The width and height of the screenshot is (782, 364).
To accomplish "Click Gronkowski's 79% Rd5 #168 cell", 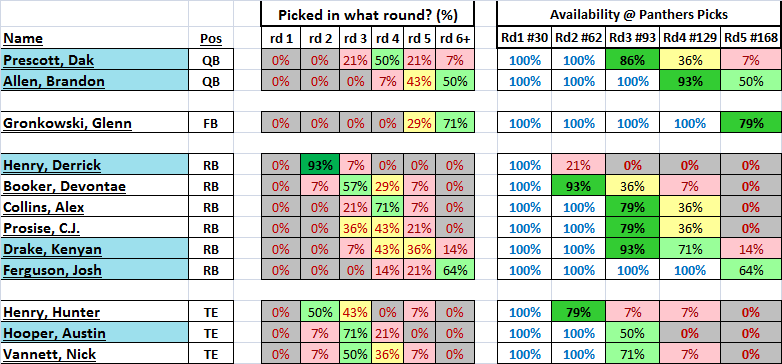I will 751,122.
